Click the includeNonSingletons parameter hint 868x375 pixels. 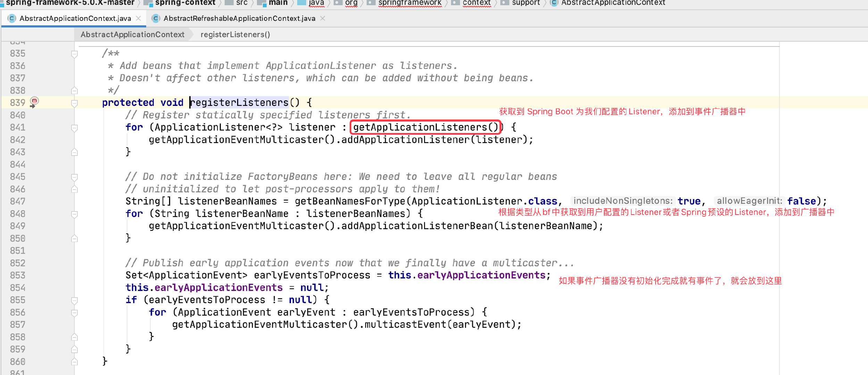pyautogui.click(x=623, y=201)
